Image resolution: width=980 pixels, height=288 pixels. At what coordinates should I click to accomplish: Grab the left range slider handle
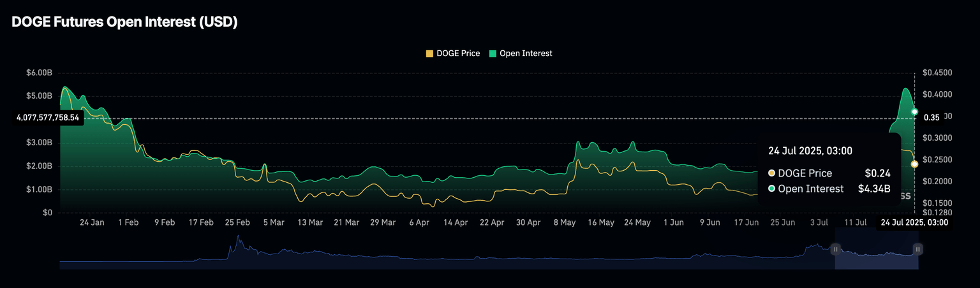(835, 249)
